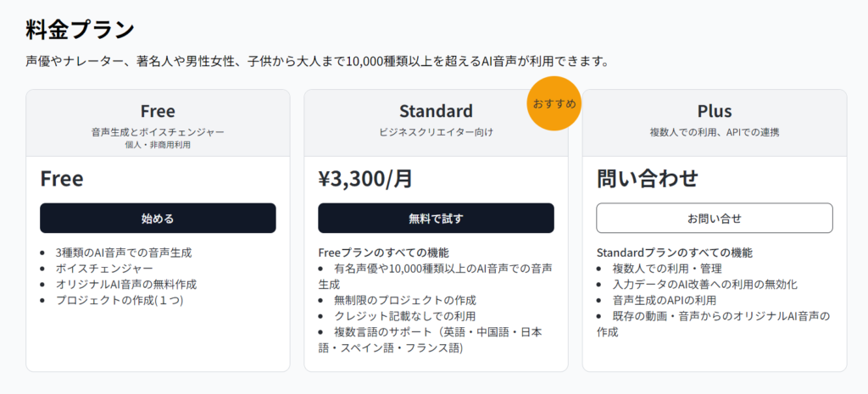
Task: Click the 始める button on Free plan
Action: (158, 218)
